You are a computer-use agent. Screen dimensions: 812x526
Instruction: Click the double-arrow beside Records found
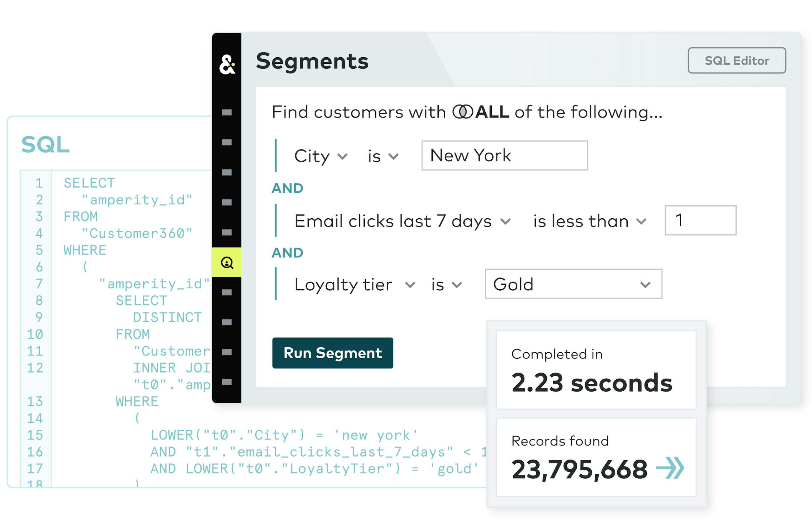pyautogui.click(x=670, y=468)
